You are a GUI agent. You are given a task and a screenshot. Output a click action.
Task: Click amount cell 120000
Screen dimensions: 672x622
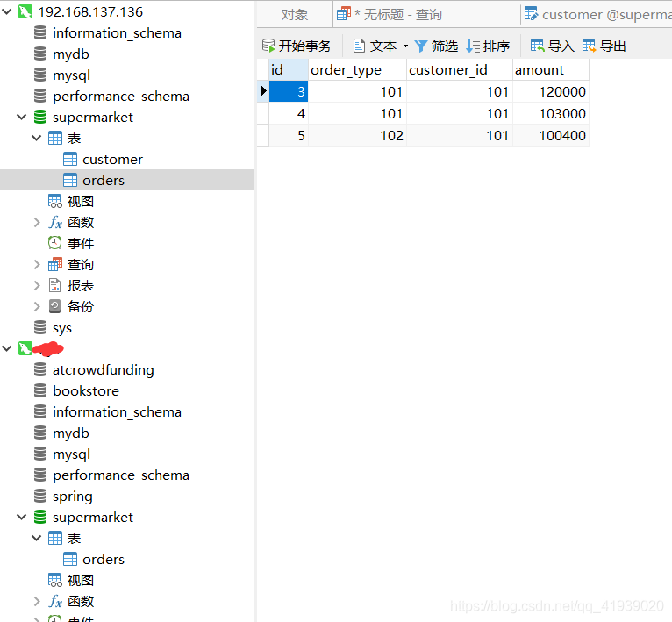point(551,91)
